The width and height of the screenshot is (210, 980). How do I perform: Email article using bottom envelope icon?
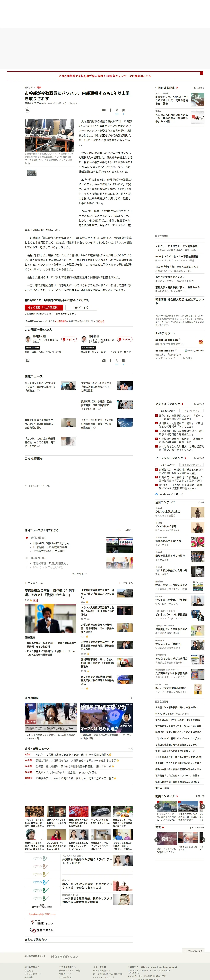tap(104, 361)
